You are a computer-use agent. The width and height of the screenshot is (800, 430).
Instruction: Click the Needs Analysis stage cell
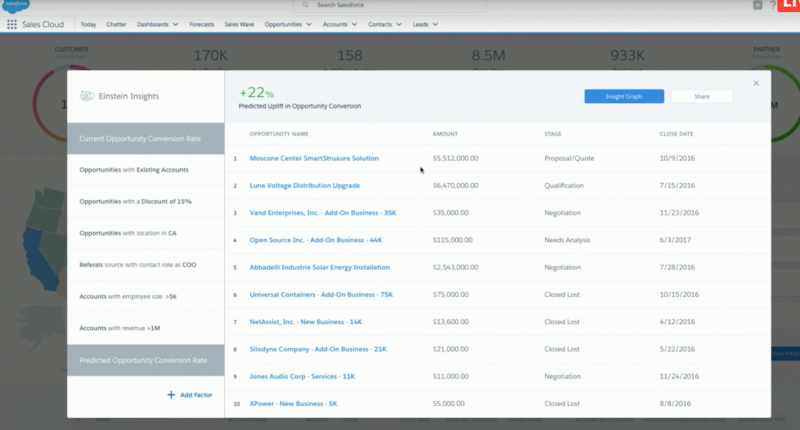567,240
